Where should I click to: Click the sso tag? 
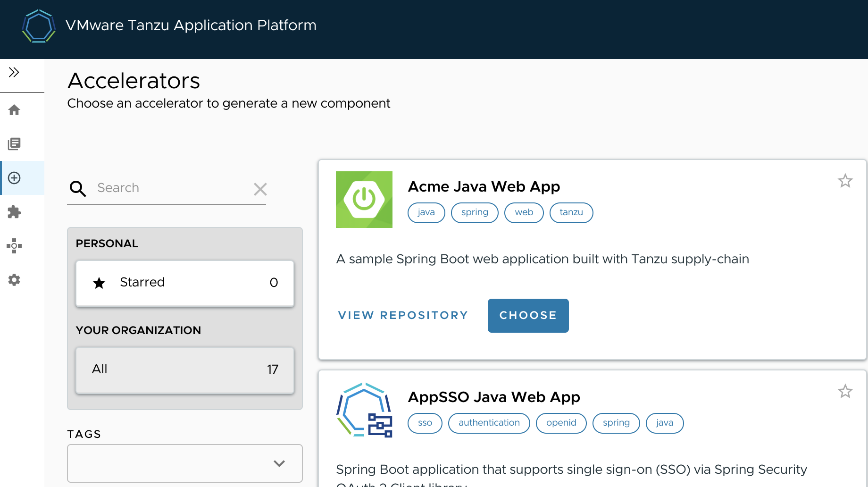coord(425,423)
